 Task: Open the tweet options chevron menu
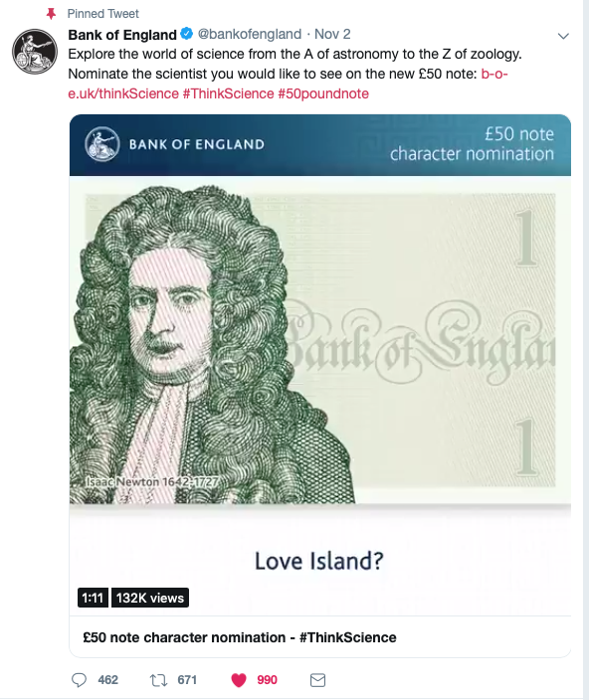coord(563,36)
